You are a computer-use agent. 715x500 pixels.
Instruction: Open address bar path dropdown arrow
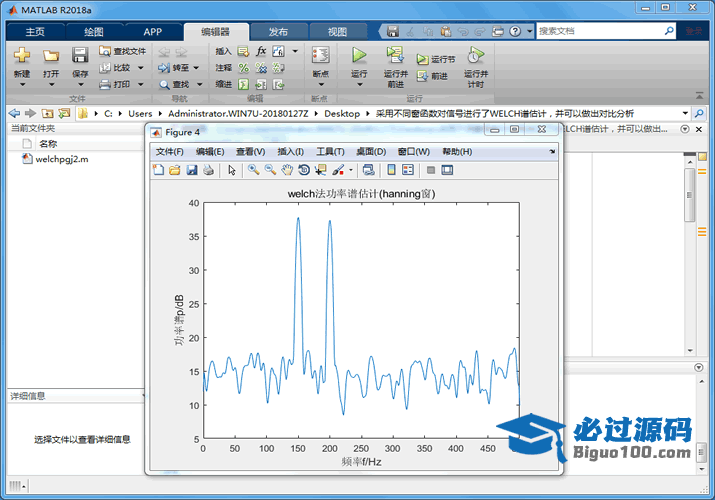point(685,113)
